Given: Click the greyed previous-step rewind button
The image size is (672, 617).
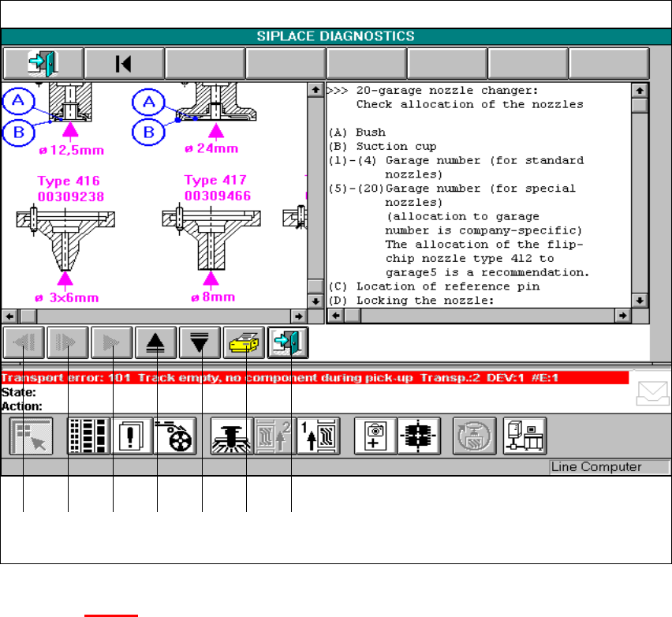Looking at the screenshot, I should [x=24, y=342].
